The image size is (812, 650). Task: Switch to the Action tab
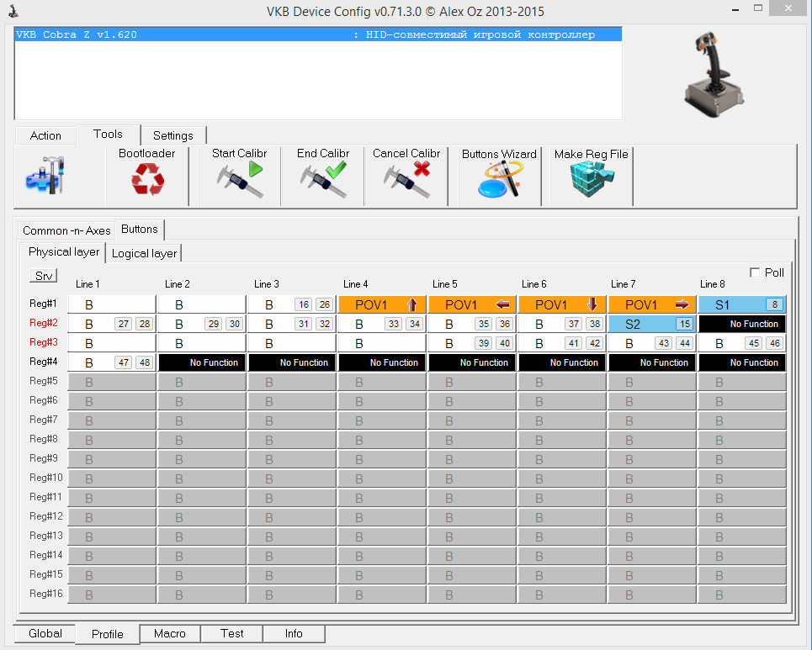[x=45, y=135]
